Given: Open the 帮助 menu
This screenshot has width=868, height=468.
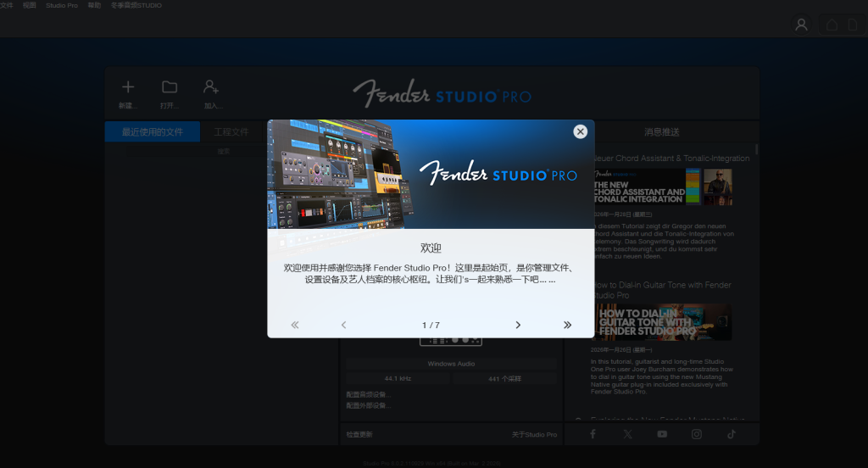Looking at the screenshot, I should (x=95, y=5).
